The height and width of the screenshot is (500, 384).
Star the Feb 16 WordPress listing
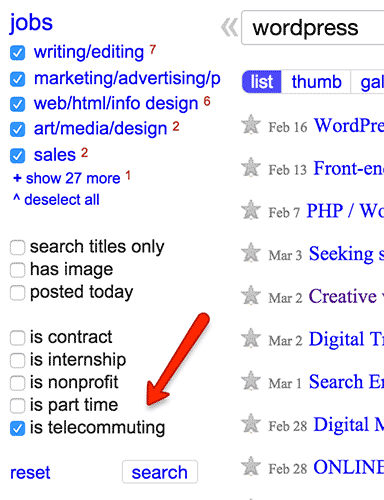(x=251, y=125)
